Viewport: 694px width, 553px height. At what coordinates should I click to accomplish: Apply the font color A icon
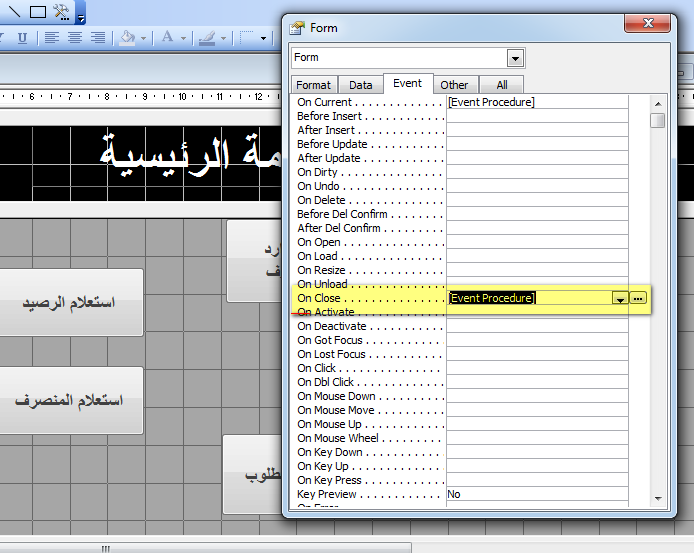[x=167, y=37]
